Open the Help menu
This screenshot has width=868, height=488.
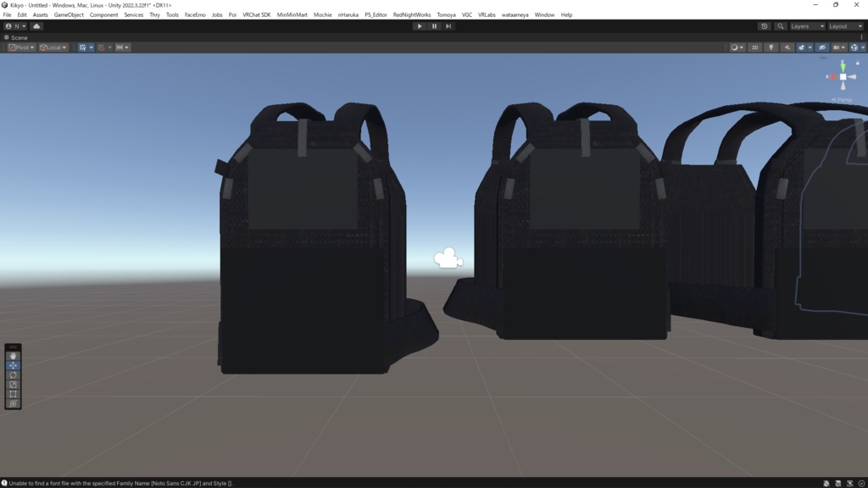[566, 15]
